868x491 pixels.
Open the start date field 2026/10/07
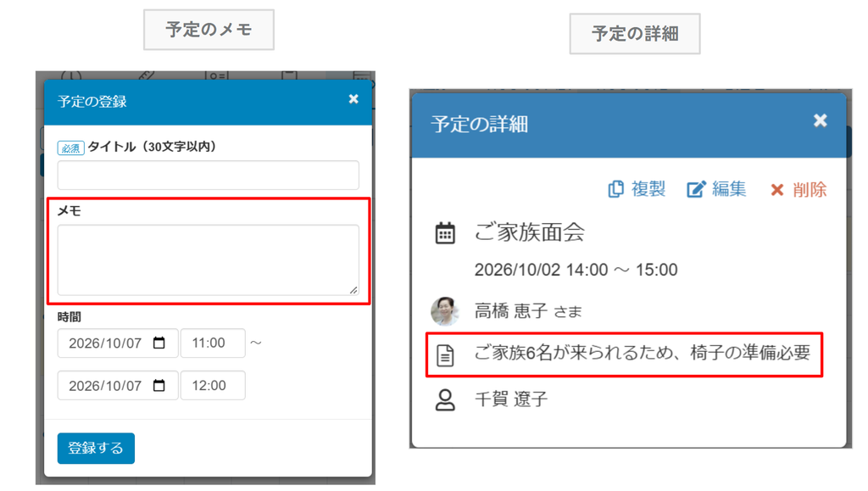(x=118, y=343)
